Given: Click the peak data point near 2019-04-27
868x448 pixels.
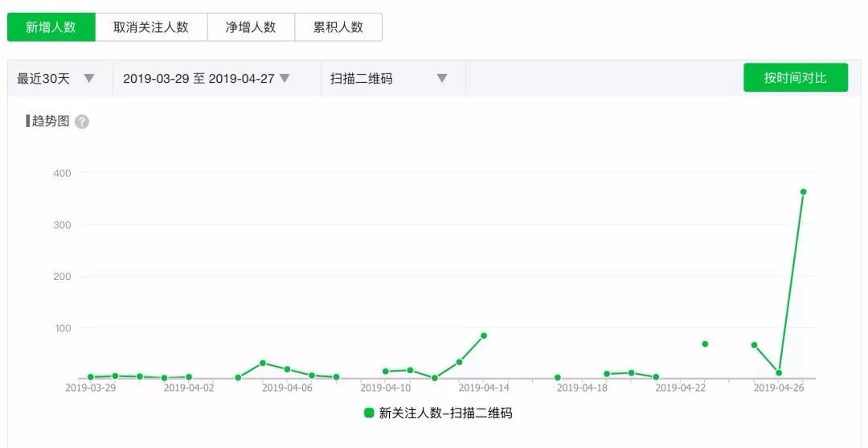Looking at the screenshot, I should coord(803,191).
